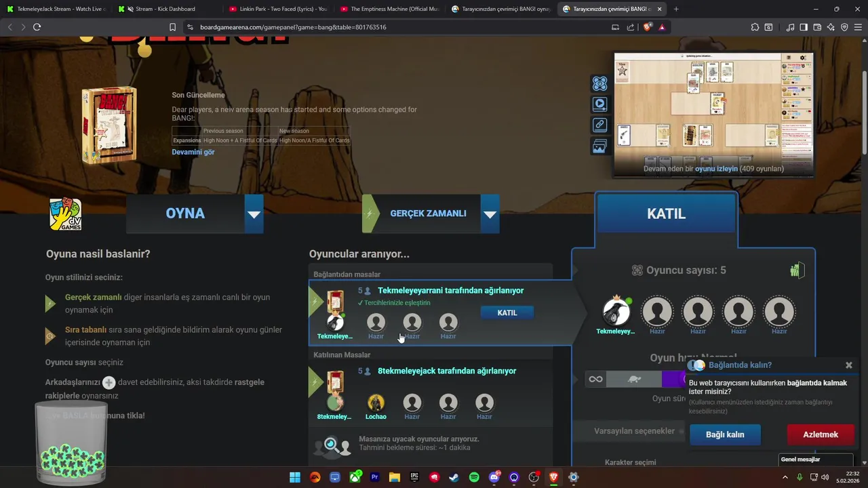Show hidden system tray icons chevron
Image resolution: width=868 pixels, height=488 pixels.
(x=785, y=477)
